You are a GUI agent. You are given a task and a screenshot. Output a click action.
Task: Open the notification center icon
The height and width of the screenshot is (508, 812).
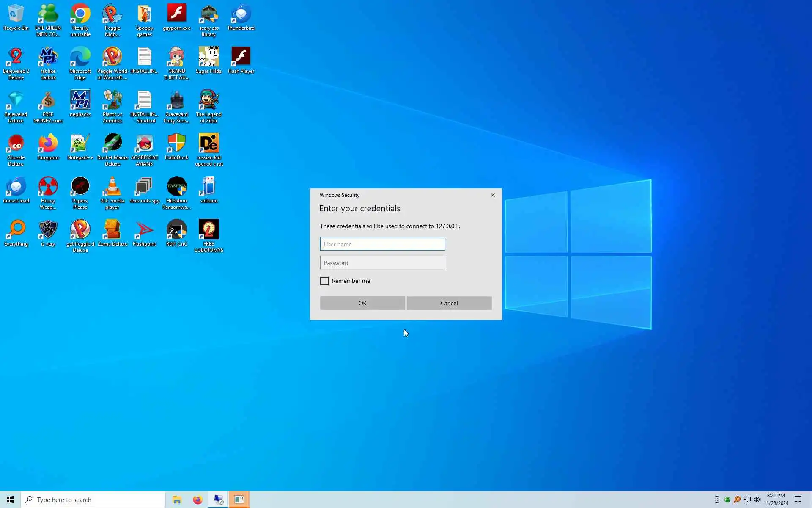(798, 500)
